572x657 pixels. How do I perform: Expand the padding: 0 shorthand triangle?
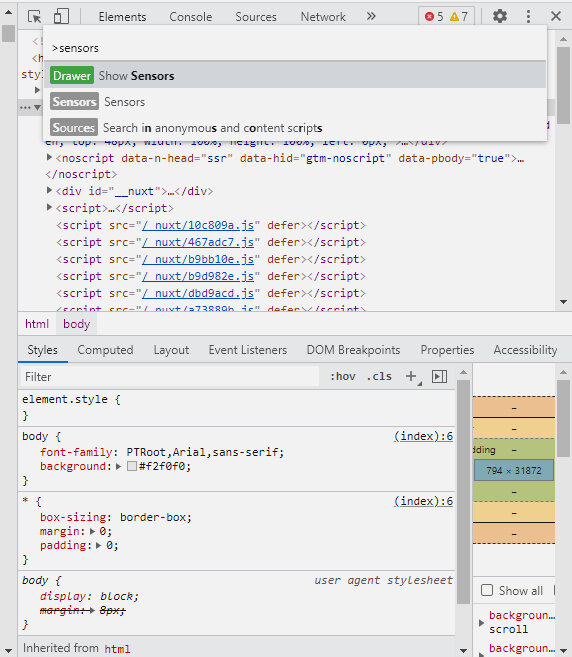98,545
